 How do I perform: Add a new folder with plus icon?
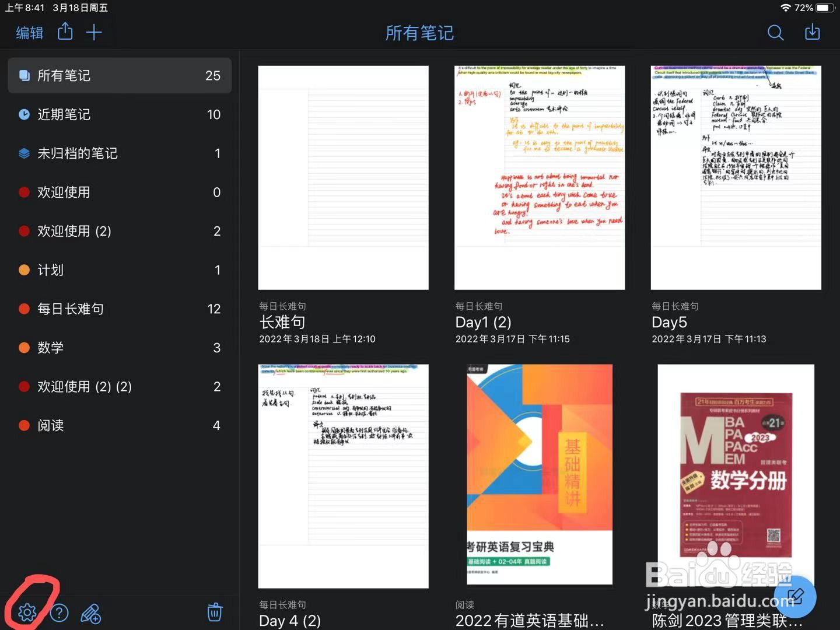coord(94,32)
